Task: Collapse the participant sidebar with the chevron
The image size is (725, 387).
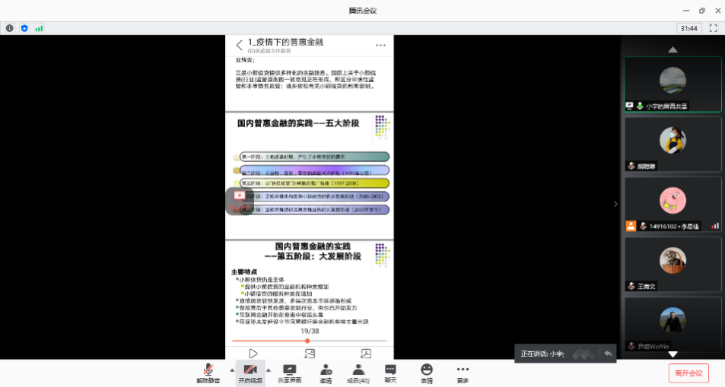Action: tap(615, 204)
